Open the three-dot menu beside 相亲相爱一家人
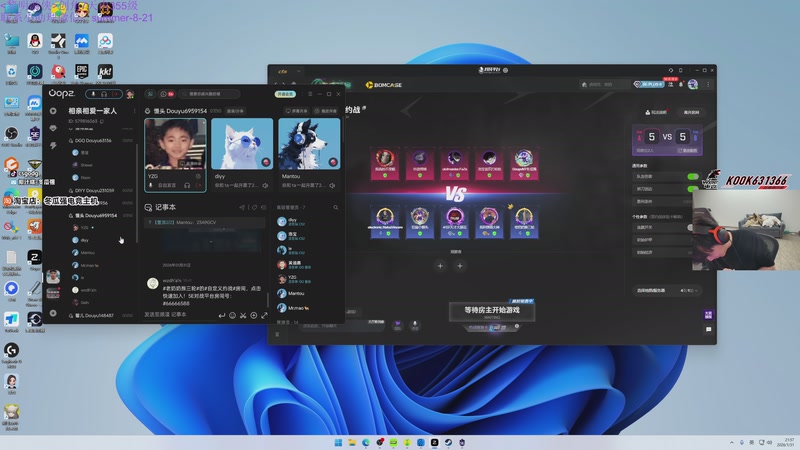Viewport: 800px width, 450px height. point(134,111)
